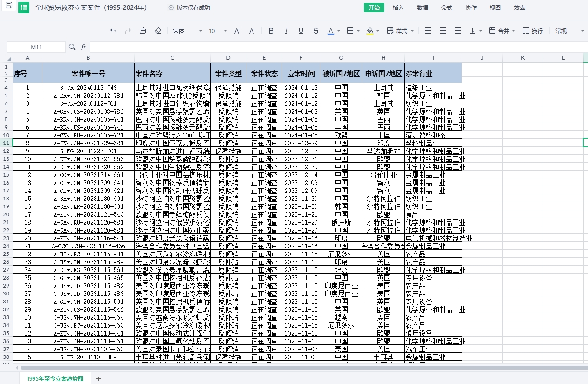Select column G header

[x=341, y=58]
